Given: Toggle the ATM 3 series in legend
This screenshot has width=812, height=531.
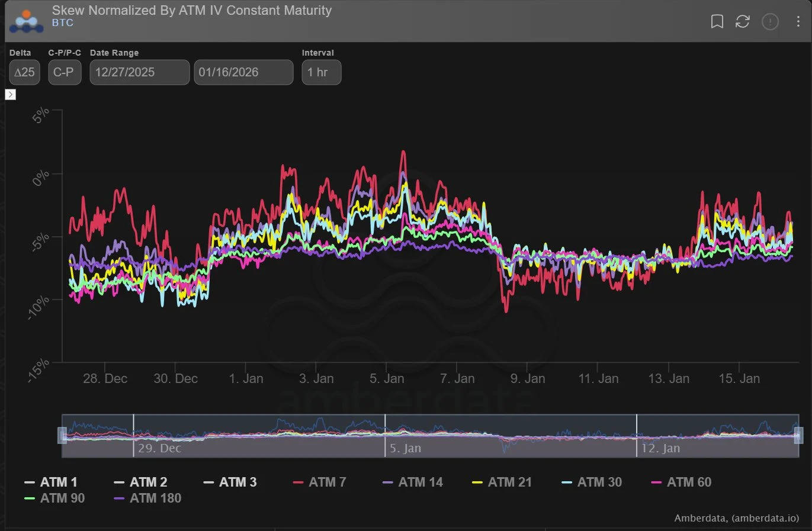Looking at the screenshot, I should (x=230, y=482).
